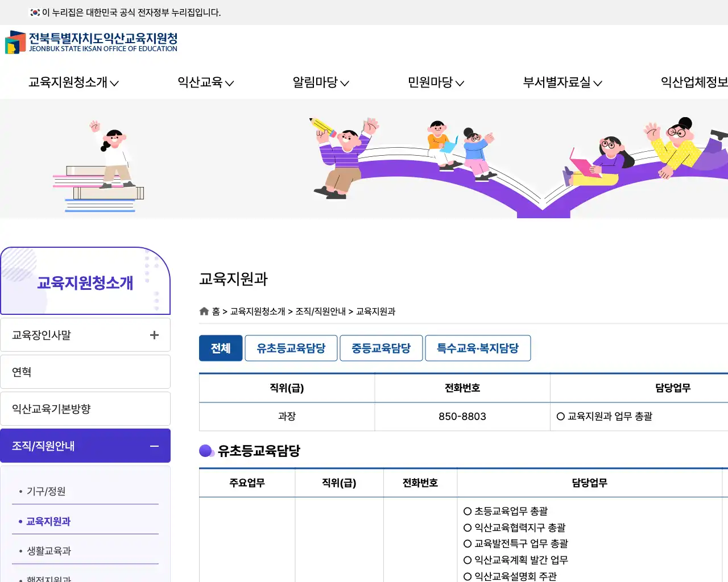
Task: Click the 익산업체정보 navigation item
Action: click(x=693, y=82)
